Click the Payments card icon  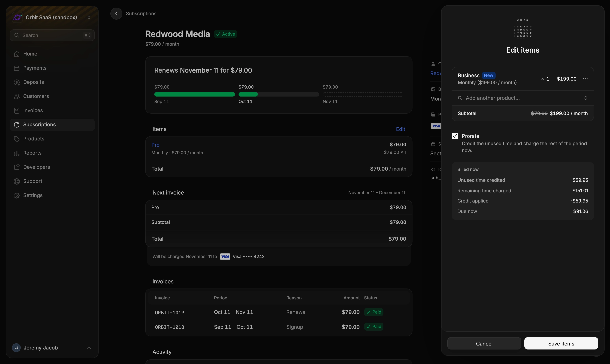click(x=17, y=68)
